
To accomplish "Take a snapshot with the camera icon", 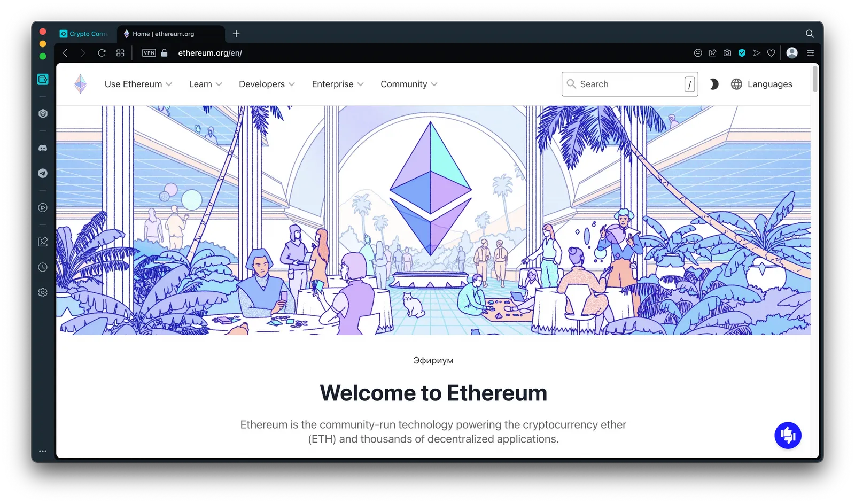I will (727, 53).
